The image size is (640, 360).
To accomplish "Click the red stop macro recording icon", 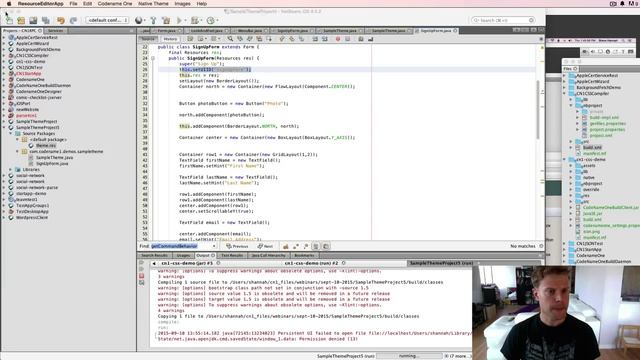I will pyautogui.click(x=338, y=39).
